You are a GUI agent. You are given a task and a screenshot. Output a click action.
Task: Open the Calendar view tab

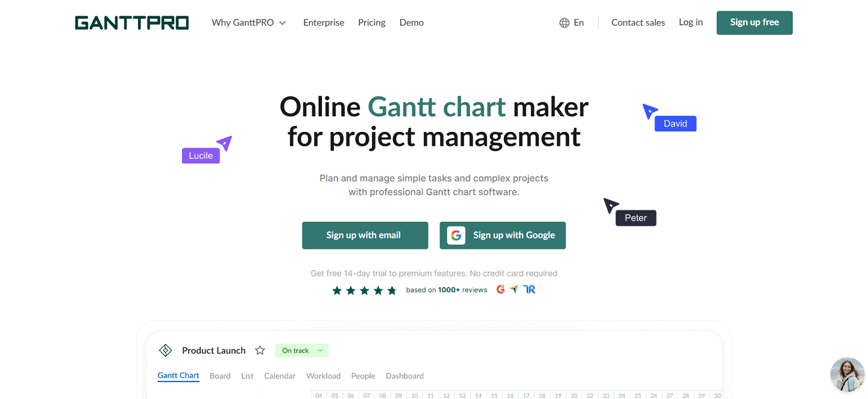tap(280, 375)
